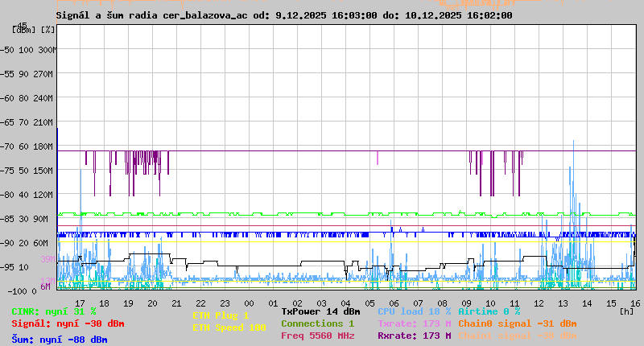The width and height of the screenshot is (644, 346).
Task: Click hour '19' on the time axis
Action: click(x=129, y=303)
